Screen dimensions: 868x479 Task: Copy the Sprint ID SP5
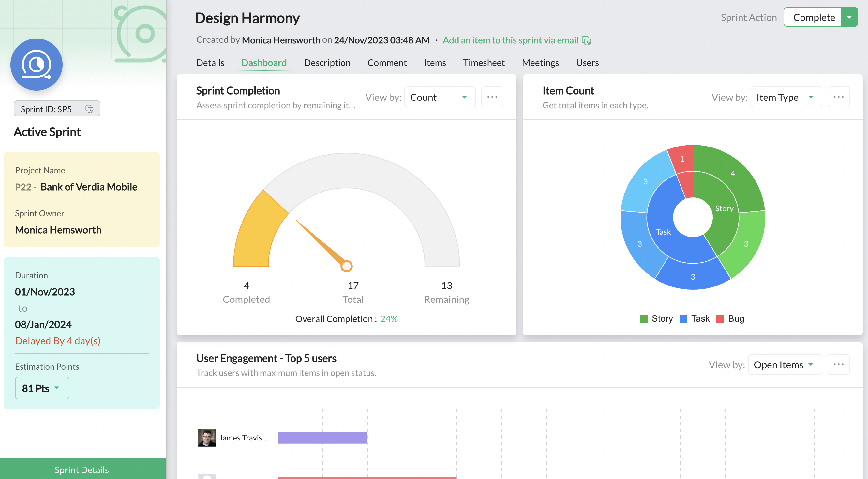(x=89, y=109)
